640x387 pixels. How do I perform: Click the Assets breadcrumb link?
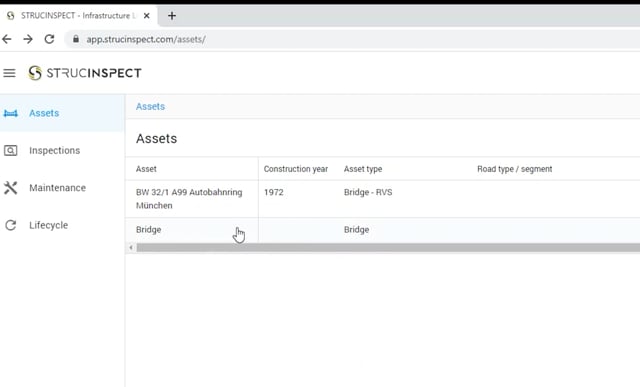click(x=150, y=107)
